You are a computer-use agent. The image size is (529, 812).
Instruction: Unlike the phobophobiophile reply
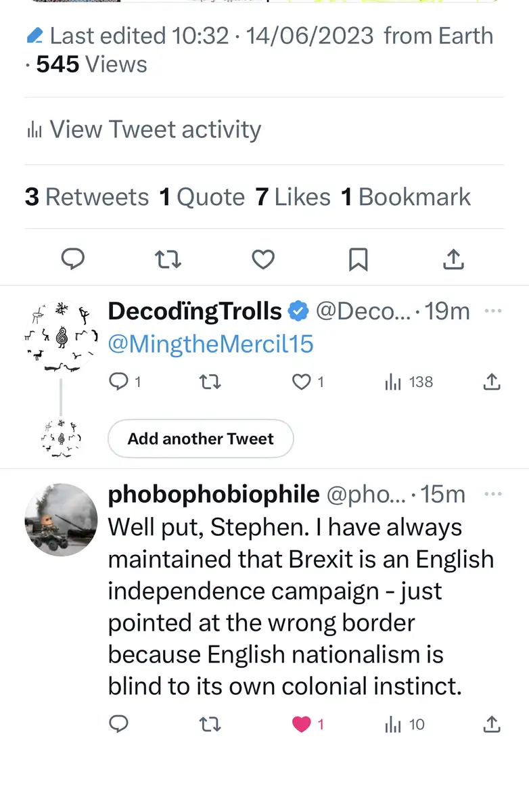[302, 725]
